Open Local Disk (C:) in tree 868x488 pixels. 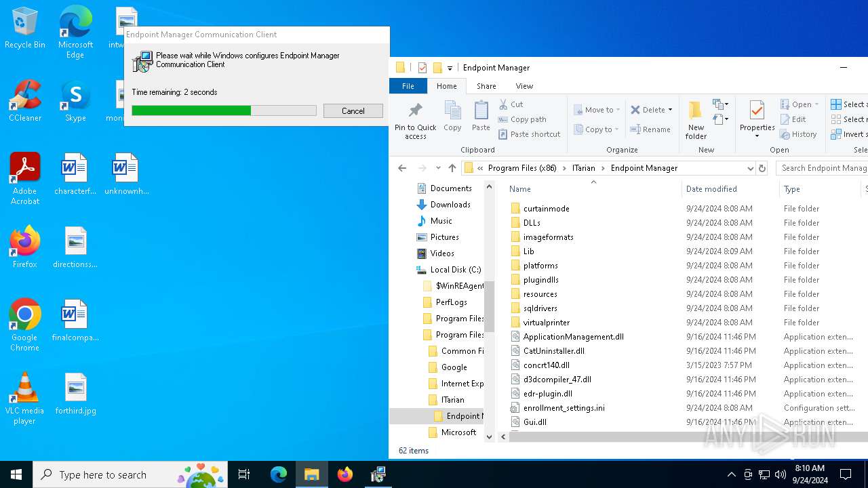click(x=455, y=270)
